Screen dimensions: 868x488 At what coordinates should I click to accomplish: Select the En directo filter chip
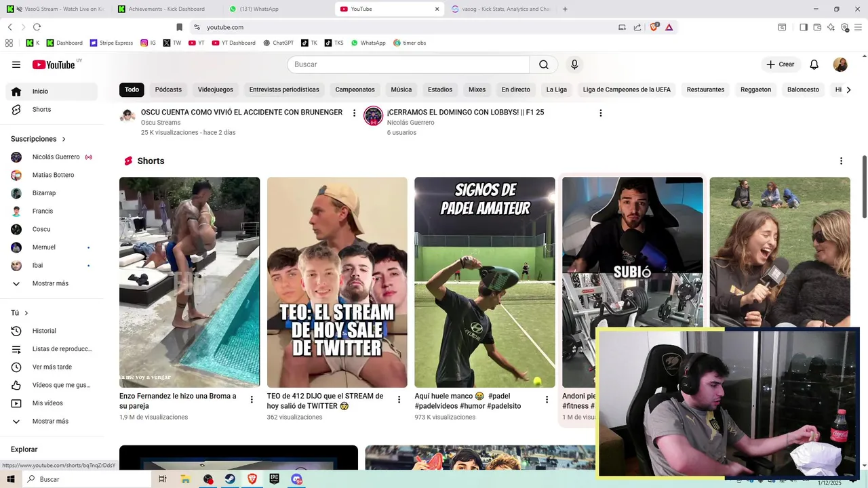pyautogui.click(x=516, y=89)
